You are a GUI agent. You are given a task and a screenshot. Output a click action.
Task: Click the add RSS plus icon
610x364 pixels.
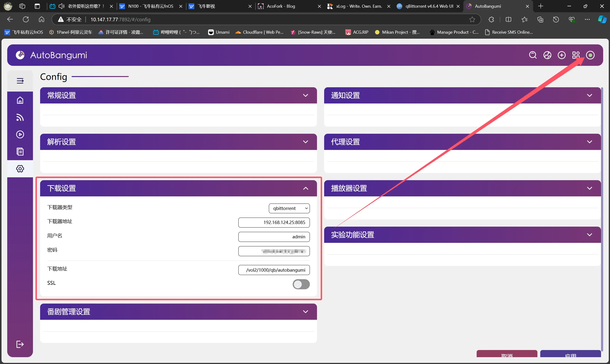pyautogui.click(x=561, y=55)
